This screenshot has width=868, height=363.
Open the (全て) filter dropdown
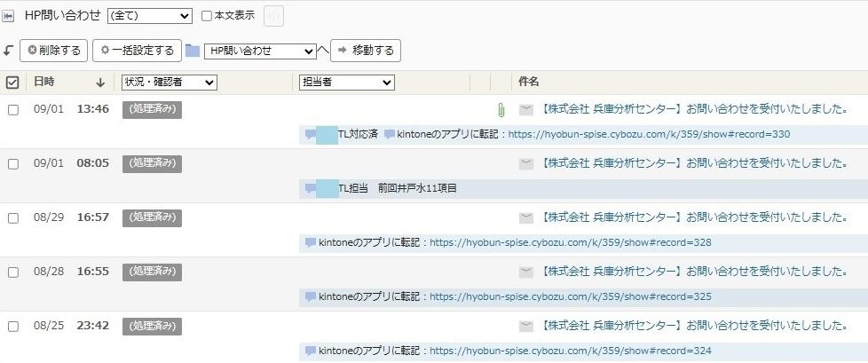(149, 16)
